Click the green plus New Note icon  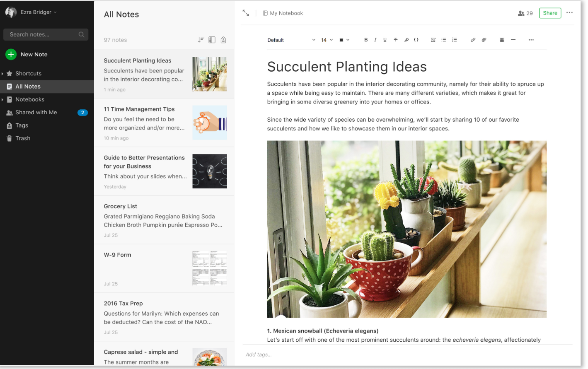[11, 54]
